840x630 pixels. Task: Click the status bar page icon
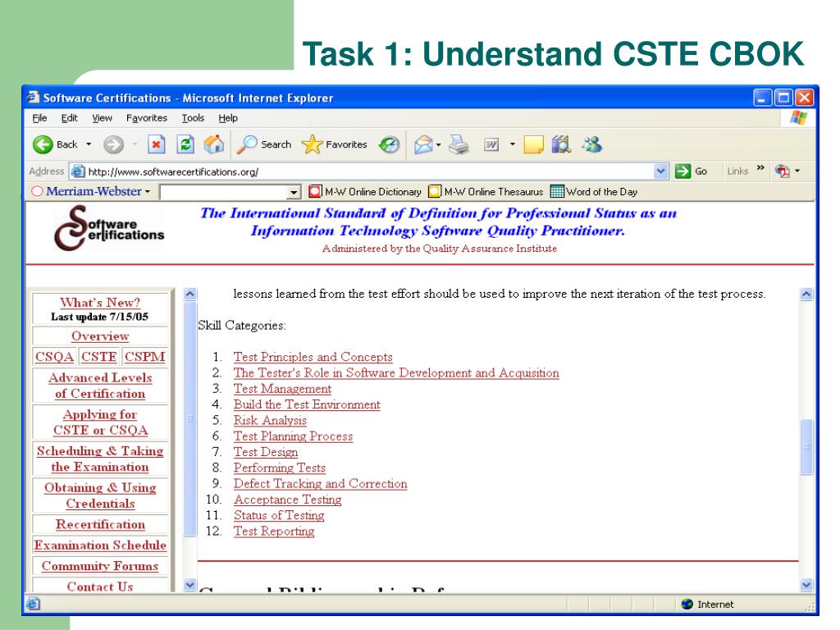(x=33, y=604)
